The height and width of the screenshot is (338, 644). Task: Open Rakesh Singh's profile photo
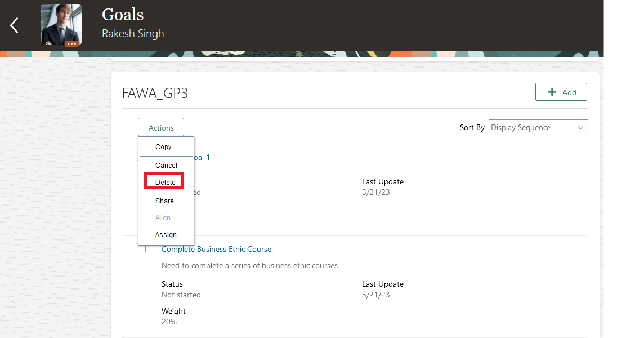click(61, 24)
